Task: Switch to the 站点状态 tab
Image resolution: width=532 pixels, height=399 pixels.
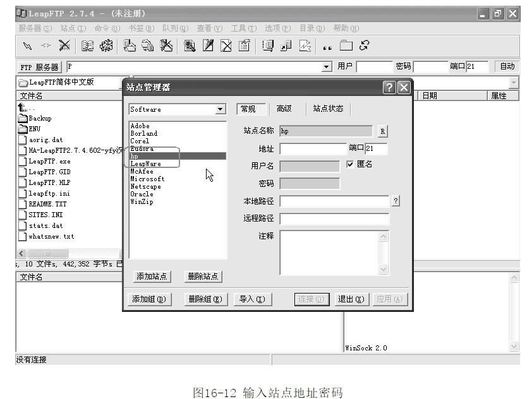Action: pyautogui.click(x=328, y=109)
